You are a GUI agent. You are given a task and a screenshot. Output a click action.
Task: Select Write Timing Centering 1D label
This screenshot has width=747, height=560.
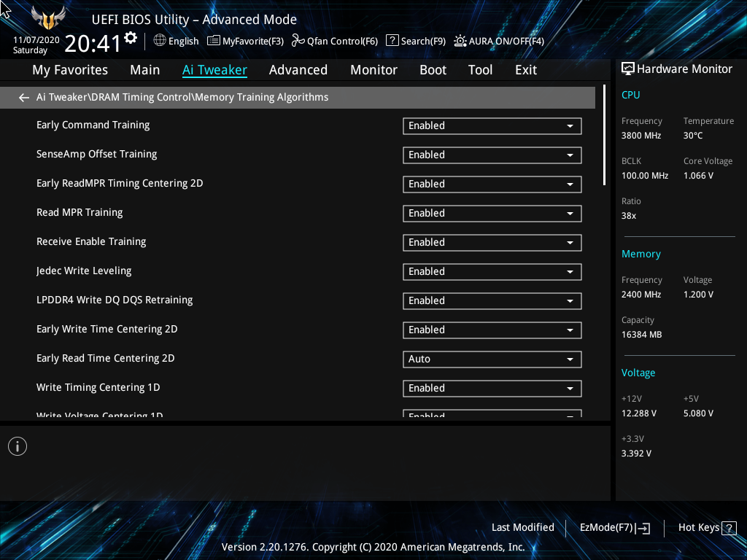[x=98, y=388]
